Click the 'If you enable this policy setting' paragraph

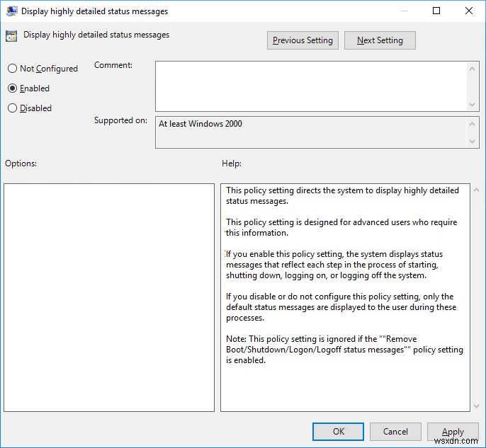tap(334, 265)
